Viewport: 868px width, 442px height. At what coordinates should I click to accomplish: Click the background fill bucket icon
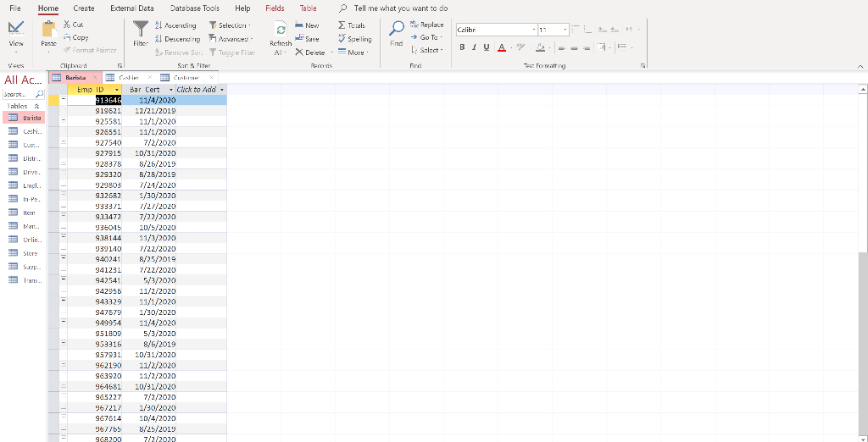coord(540,47)
